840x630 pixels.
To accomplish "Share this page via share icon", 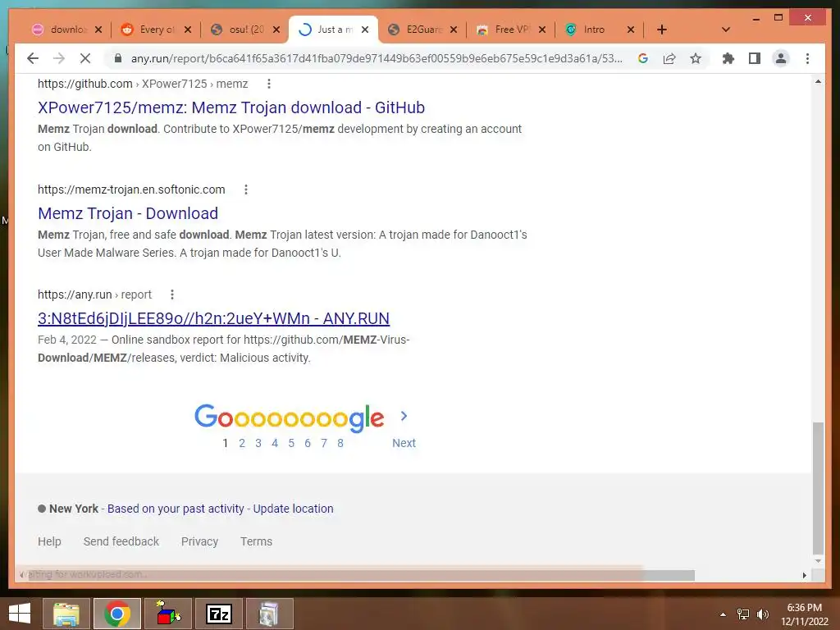I will [x=669, y=58].
